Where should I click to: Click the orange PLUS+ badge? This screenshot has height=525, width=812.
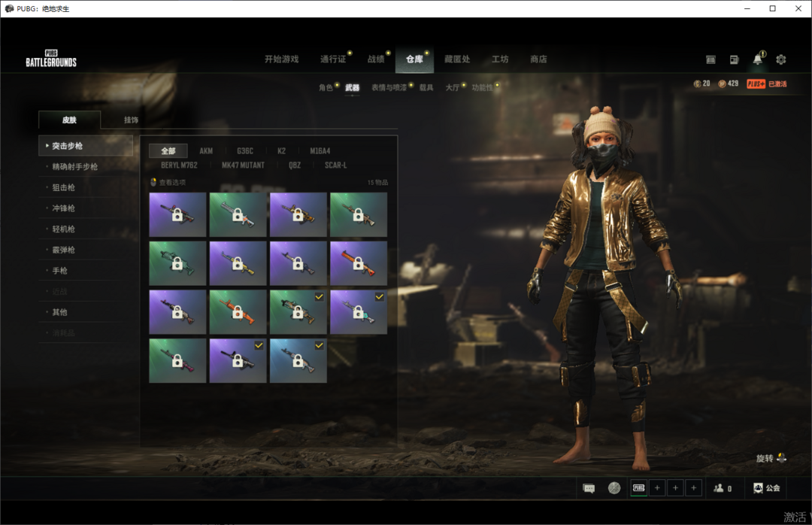[x=756, y=84]
